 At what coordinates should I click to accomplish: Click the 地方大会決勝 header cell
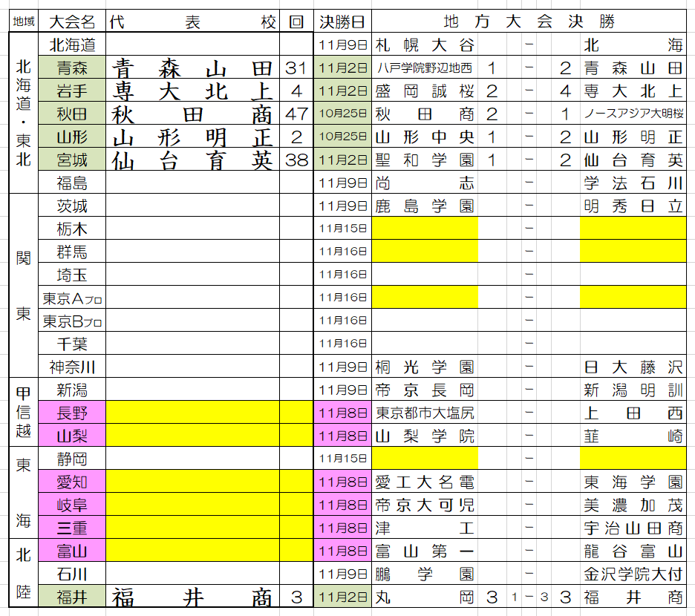pos(529,22)
